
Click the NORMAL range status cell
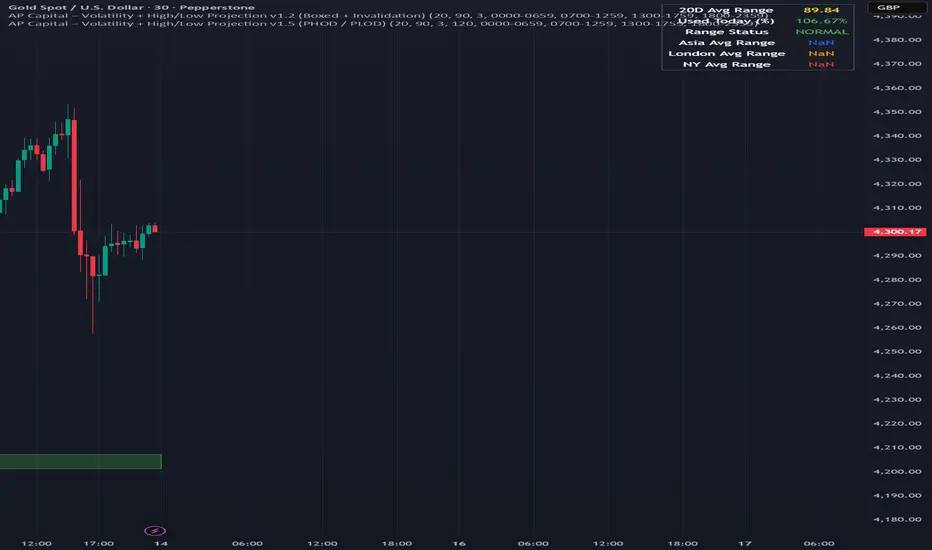click(x=821, y=32)
